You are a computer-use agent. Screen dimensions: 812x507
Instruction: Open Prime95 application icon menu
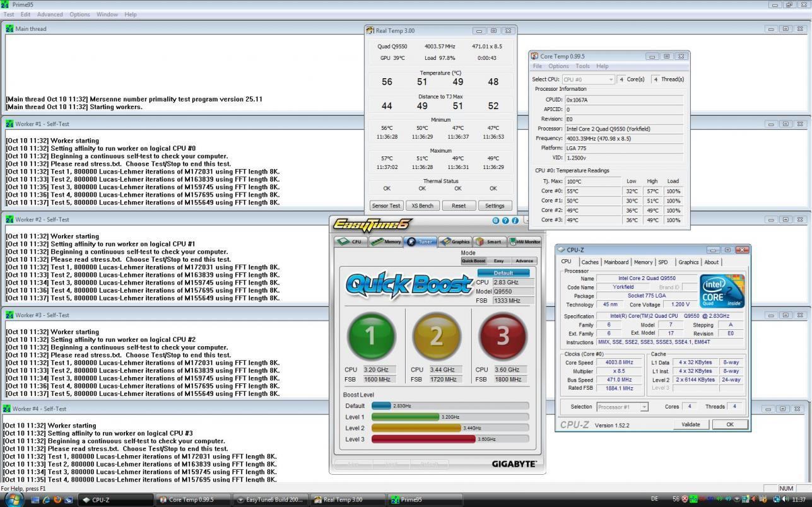coord(6,4)
